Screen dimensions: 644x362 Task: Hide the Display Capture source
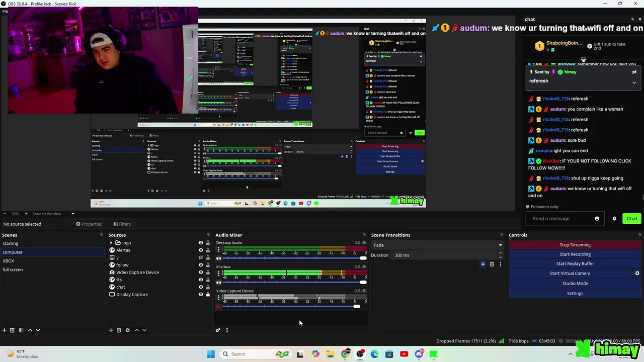coord(201,295)
